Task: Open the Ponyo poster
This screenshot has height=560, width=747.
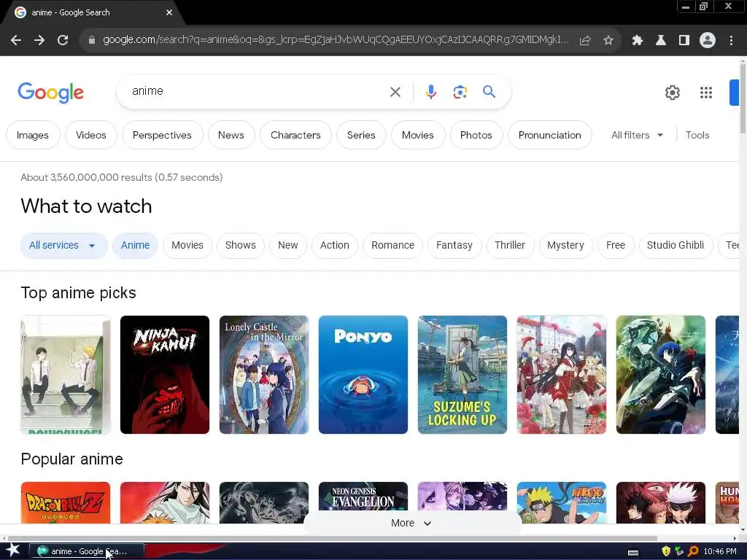Action: pos(363,375)
